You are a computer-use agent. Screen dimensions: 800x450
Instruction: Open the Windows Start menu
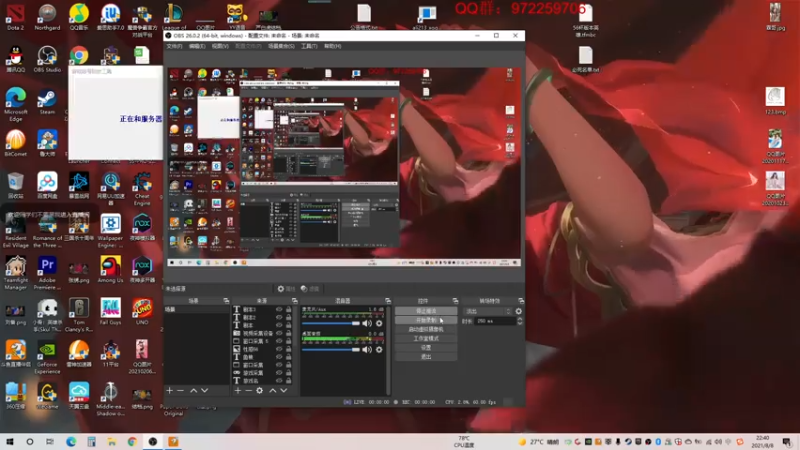pyautogui.click(x=10, y=442)
